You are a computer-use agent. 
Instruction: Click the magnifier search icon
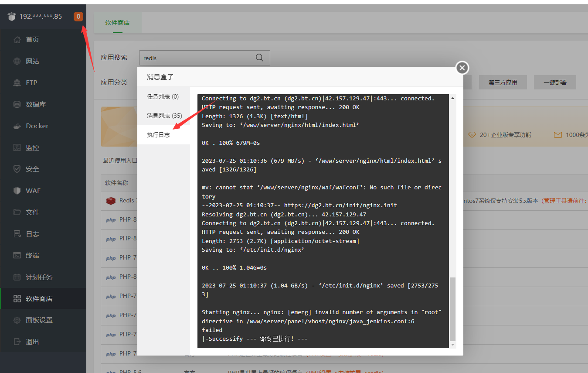pos(259,58)
